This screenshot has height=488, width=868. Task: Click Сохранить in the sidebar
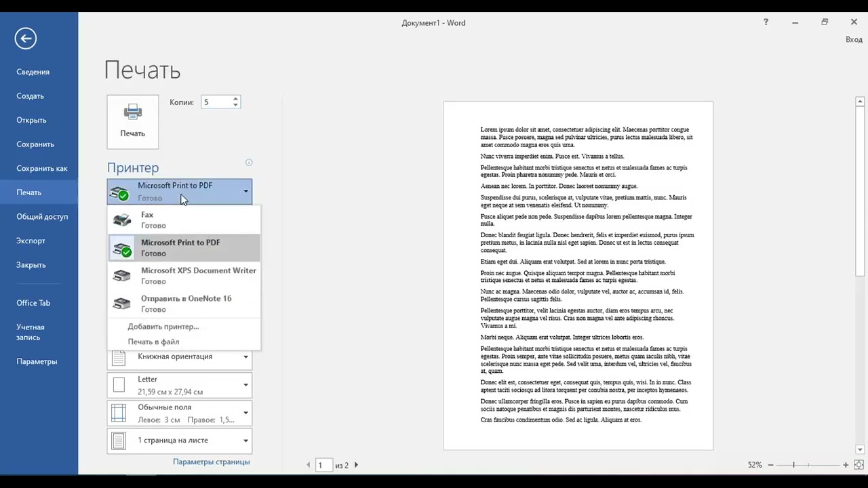39,144
